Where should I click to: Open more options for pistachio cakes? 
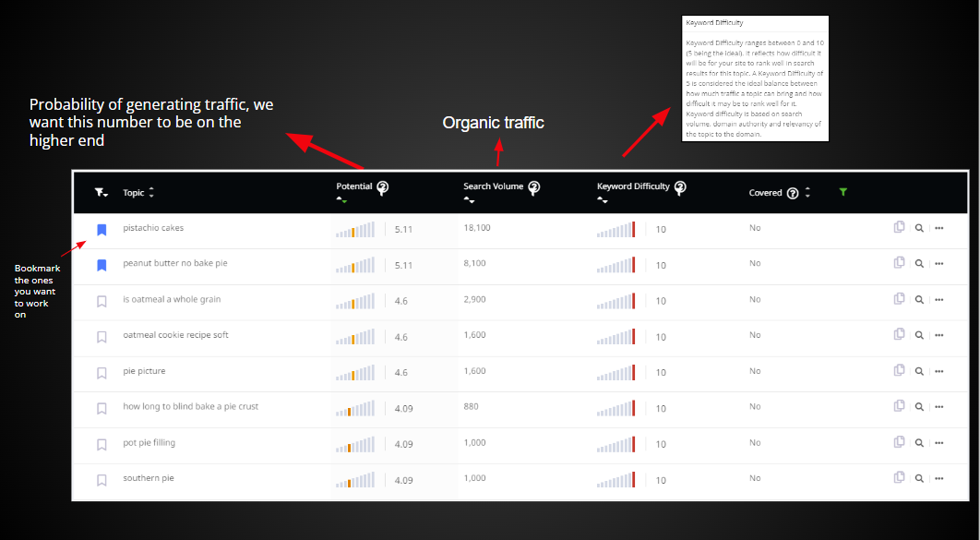point(938,228)
